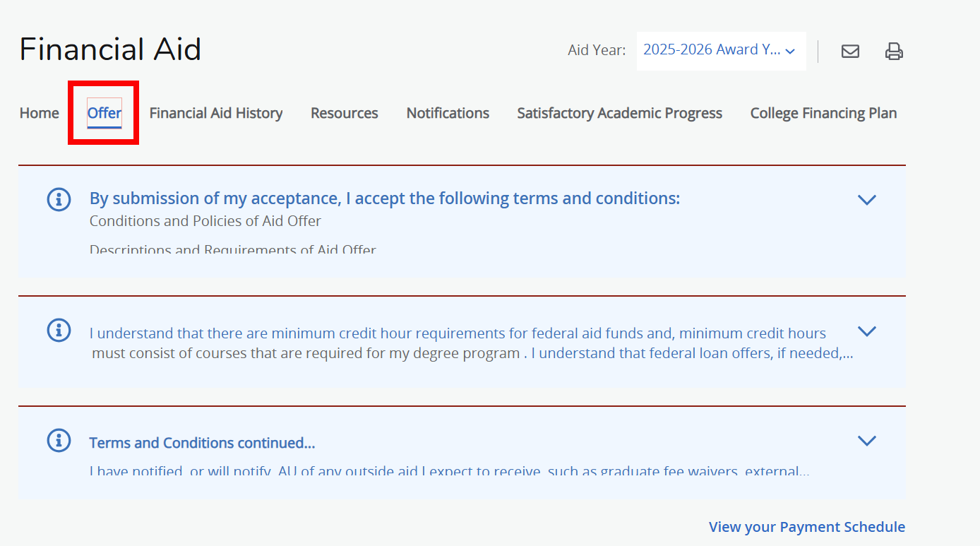Open the mail envelope icon
The height and width of the screenshot is (546, 980).
850,51
